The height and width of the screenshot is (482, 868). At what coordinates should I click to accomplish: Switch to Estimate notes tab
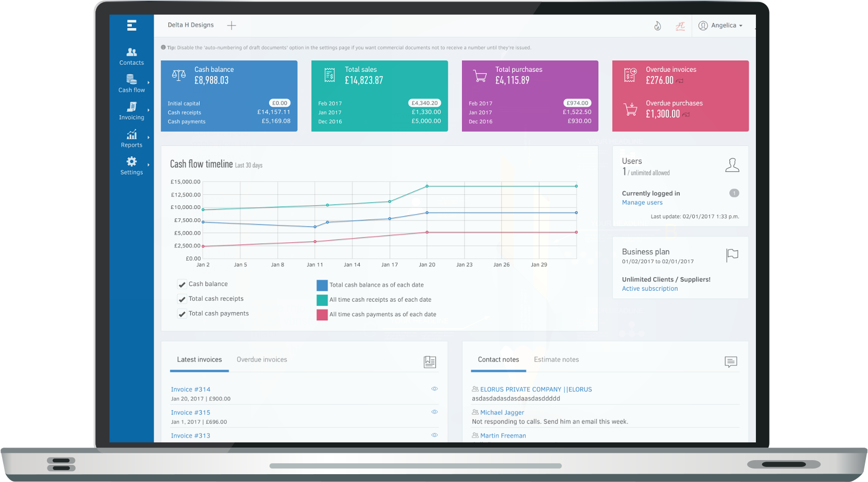point(556,360)
